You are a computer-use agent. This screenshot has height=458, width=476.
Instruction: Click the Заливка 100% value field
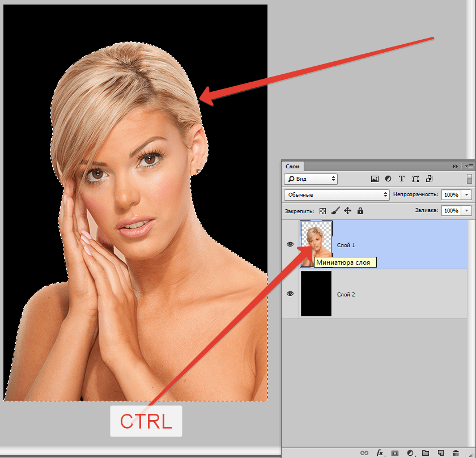pyautogui.click(x=452, y=210)
